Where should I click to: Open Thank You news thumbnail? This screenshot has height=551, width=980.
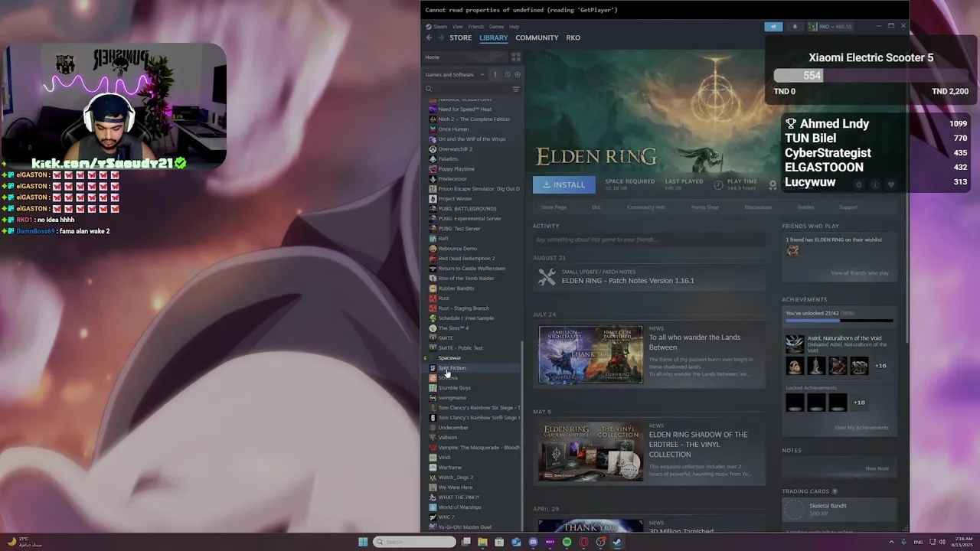click(591, 355)
